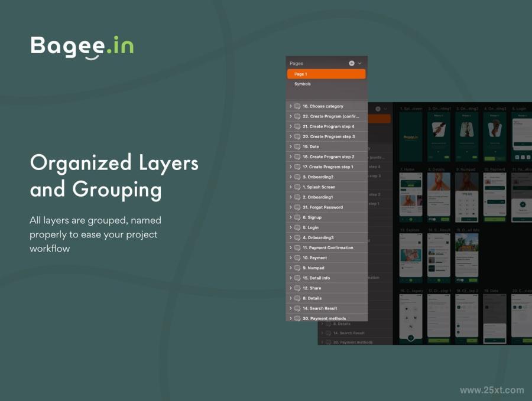
Task: Click the Bagee.in logo
Action: point(82,48)
